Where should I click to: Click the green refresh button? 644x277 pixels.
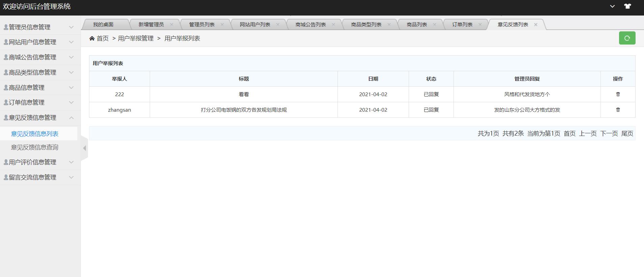(x=627, y=38)
